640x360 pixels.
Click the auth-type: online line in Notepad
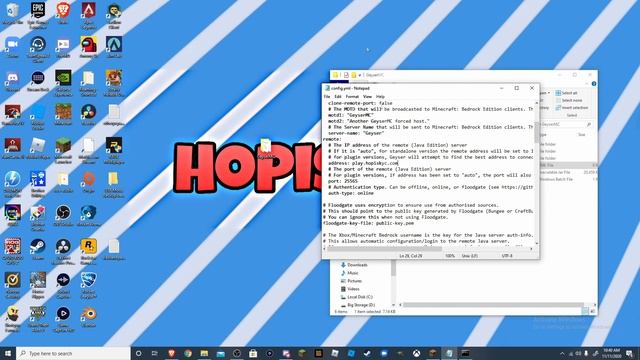click(x=351, y=193)
